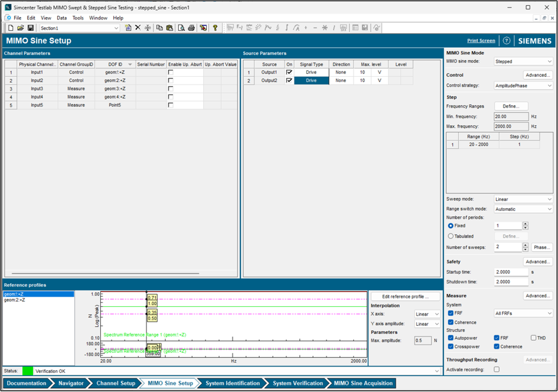
Task: Click the Max. amplitude field
Action: [x=422, y=341]
